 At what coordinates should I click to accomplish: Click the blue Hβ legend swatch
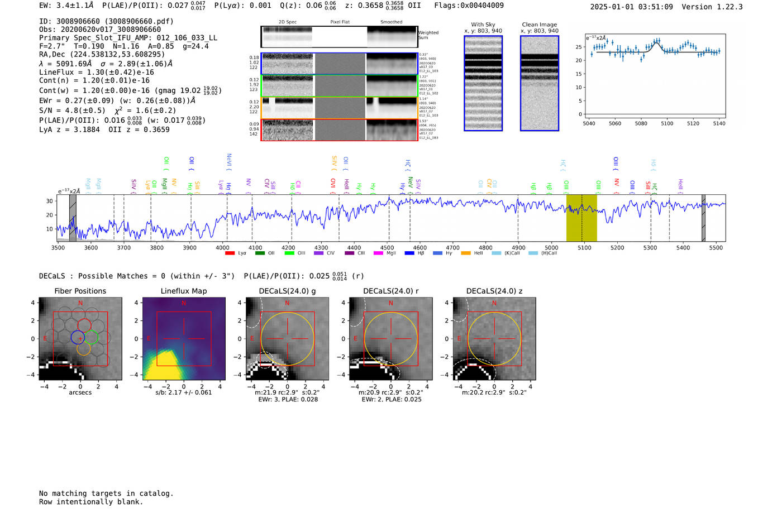click(409, 253)
